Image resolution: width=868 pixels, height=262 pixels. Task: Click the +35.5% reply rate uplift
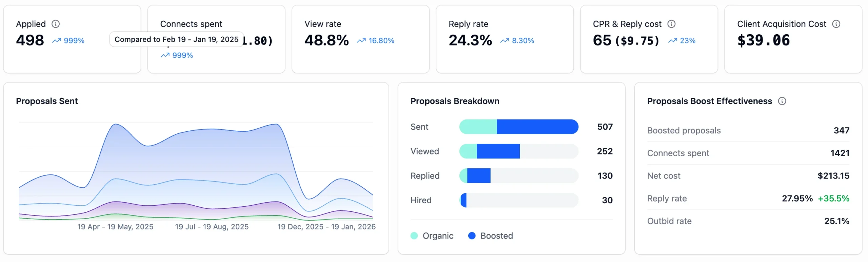(833, 199)
